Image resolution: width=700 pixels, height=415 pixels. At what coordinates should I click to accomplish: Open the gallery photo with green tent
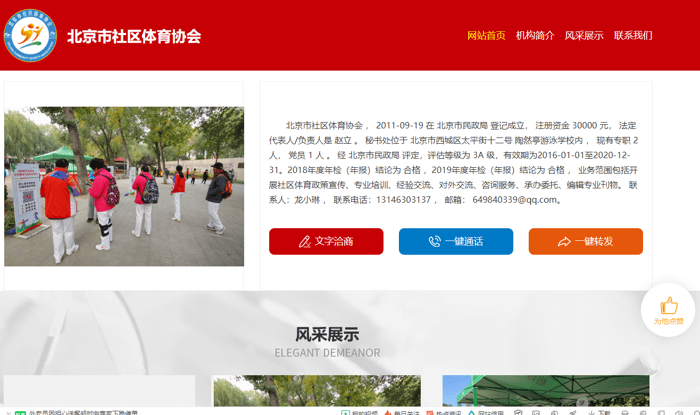coord(546,390)
